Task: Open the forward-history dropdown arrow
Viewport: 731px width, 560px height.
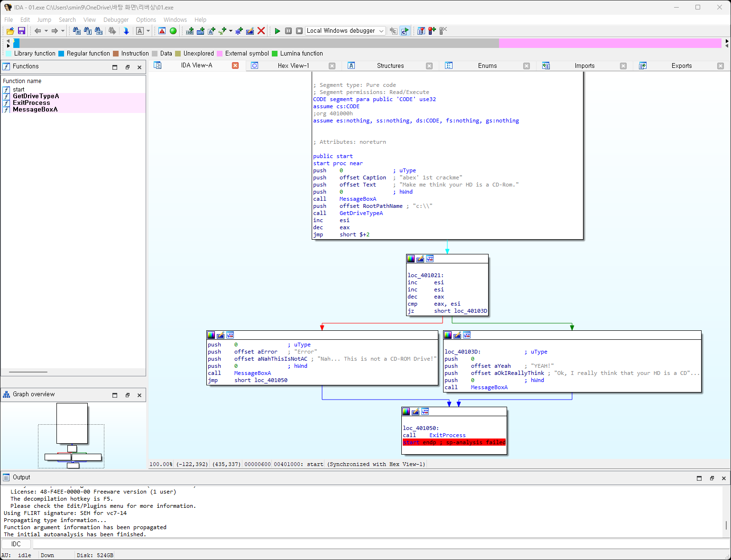Action: 63,31
